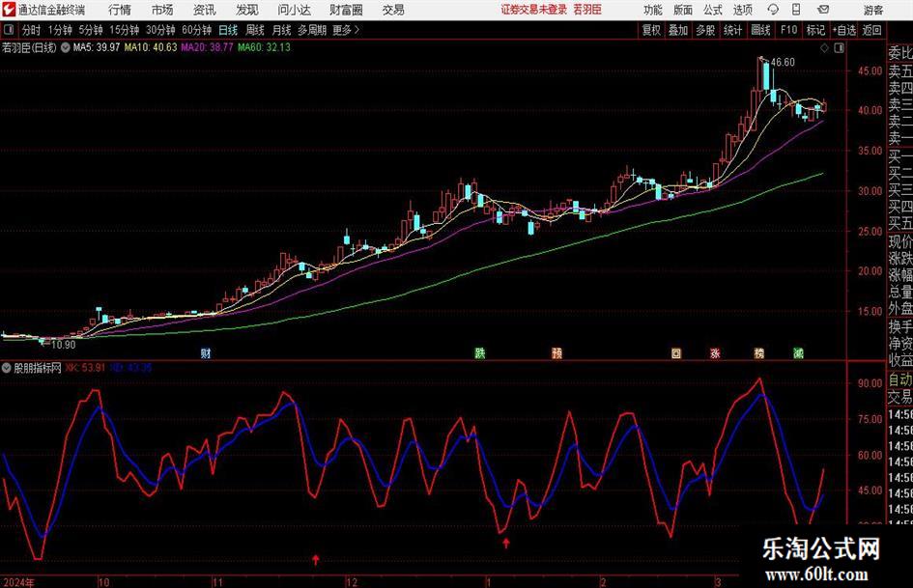Switch to the 5分钟 period tab
This screenshot has width=913, height=588.
(91, 30)
